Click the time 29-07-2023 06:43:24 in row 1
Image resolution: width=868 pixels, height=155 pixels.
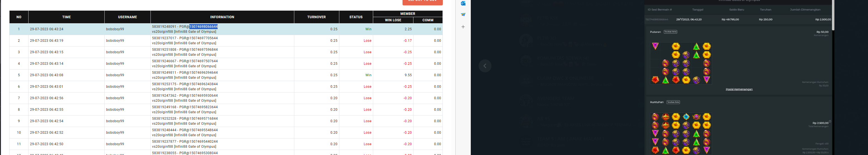46,29
